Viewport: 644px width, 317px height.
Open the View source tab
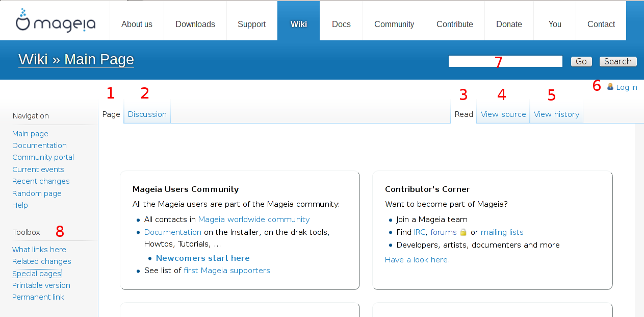pyautogui.click(x=503, y=114)
